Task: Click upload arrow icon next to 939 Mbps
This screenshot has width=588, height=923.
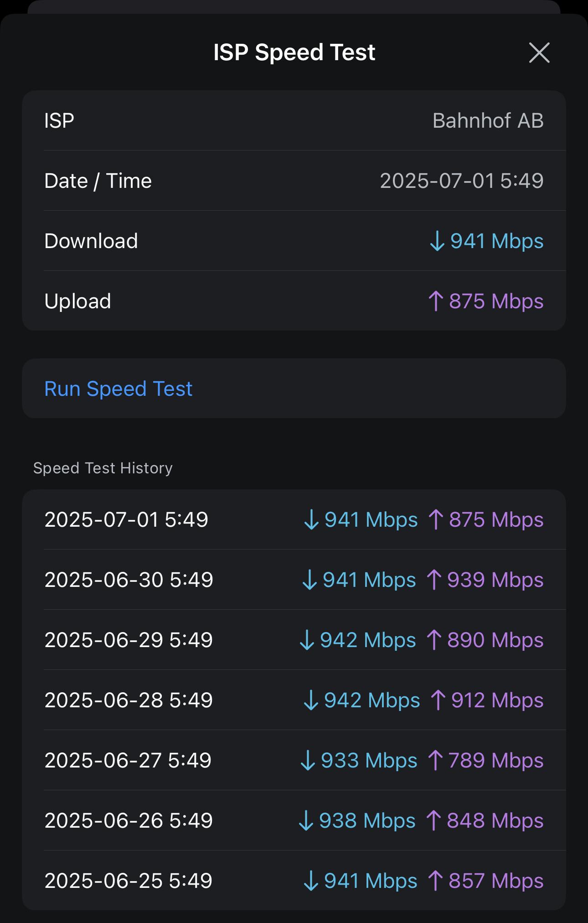Action: (434, 580)
